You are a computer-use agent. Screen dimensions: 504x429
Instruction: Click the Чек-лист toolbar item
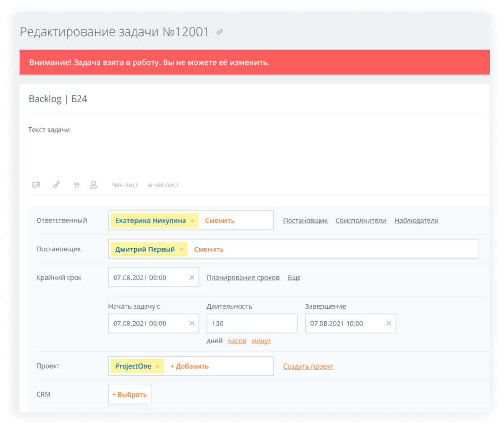click(x=125, y=185)
